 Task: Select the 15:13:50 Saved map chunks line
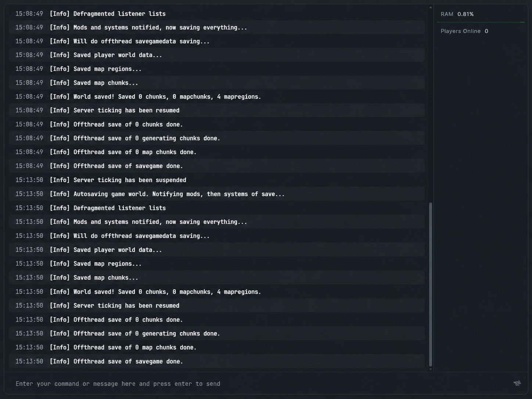pos(217,277)
